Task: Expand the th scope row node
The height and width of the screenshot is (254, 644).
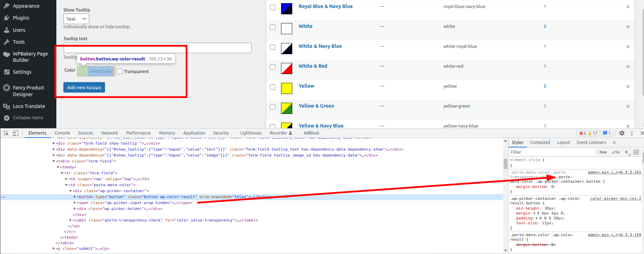Action: (66, 179)
